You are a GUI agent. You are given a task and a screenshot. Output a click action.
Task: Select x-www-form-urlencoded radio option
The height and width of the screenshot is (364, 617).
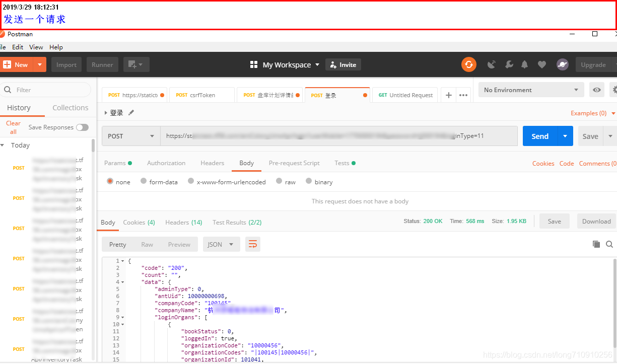click(x=191, y=181)
